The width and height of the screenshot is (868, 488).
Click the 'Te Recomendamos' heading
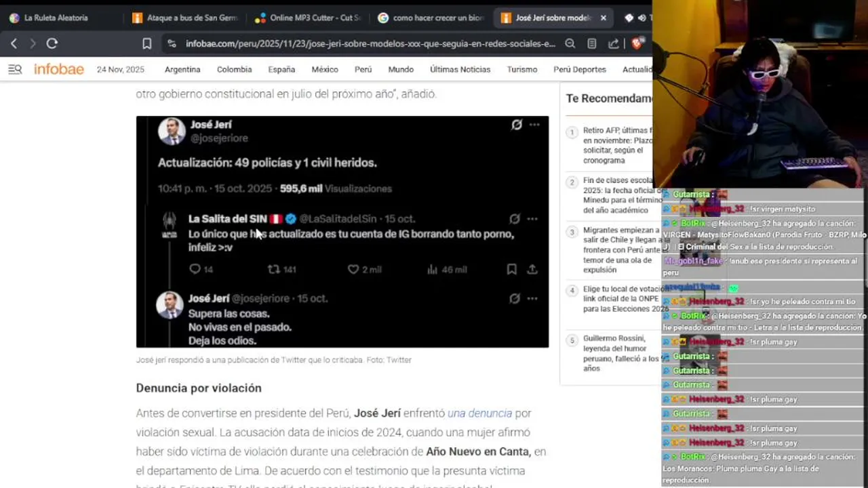point(609,98)
